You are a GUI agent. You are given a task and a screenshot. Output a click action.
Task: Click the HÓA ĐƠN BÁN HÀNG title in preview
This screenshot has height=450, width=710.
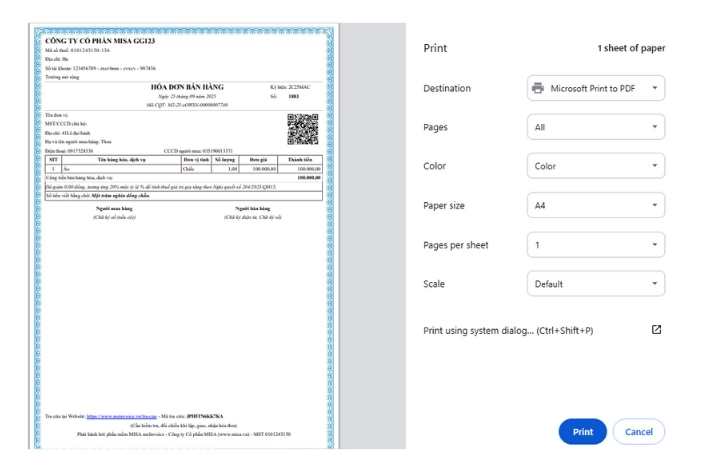(x=187, y=87)
